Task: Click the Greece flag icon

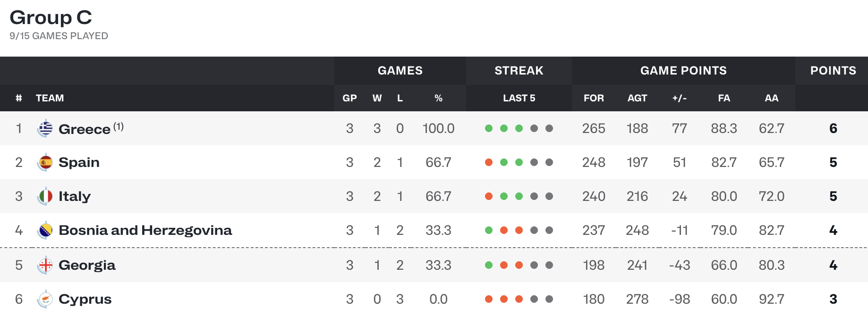Action: click(45, 128)
